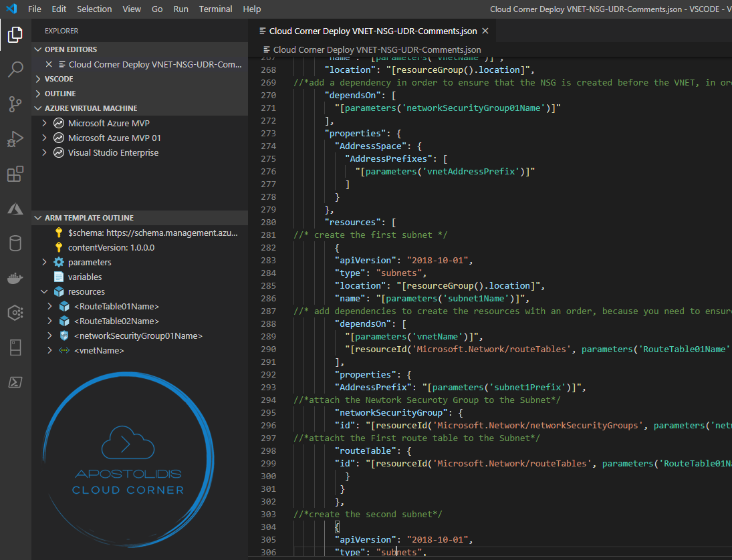Open the PowerShell icon in activity bar

[x=15, y=382]
